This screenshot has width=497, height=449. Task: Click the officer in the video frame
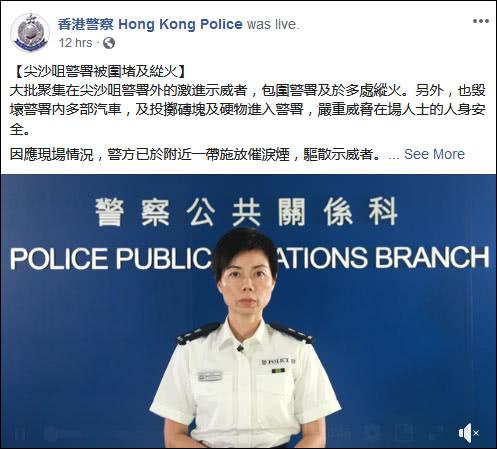tap(245, 338)
